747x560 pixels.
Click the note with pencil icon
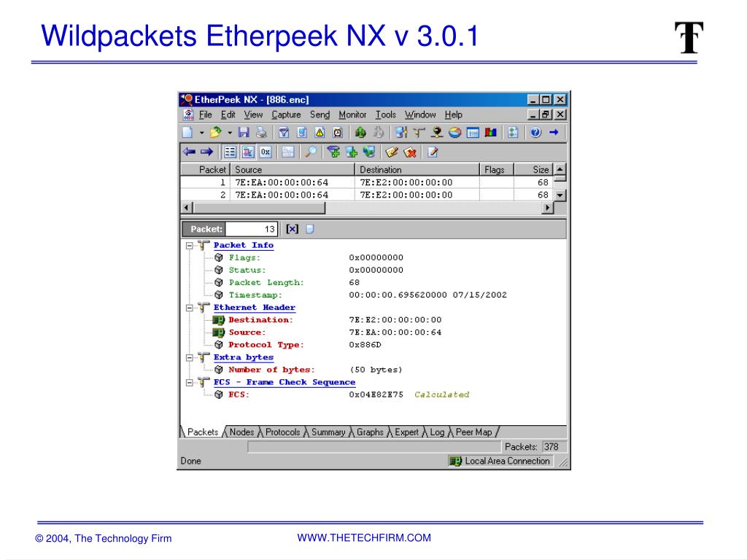coord(392,152)
